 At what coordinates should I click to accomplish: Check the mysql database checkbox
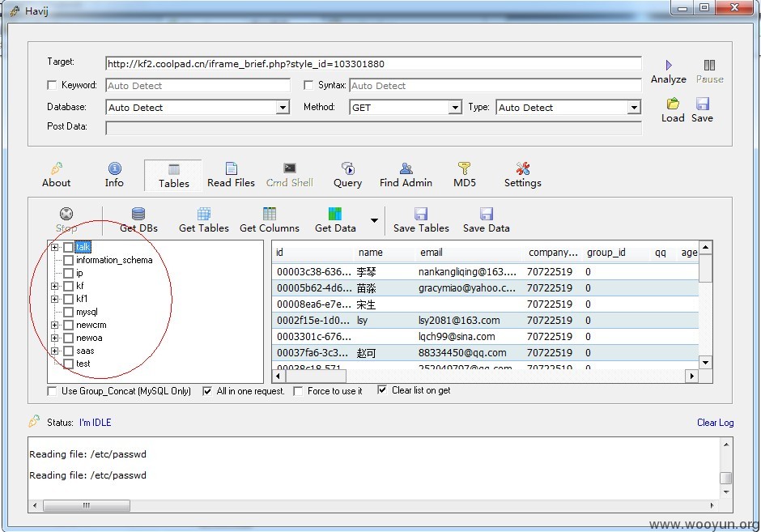click(69, 312)
